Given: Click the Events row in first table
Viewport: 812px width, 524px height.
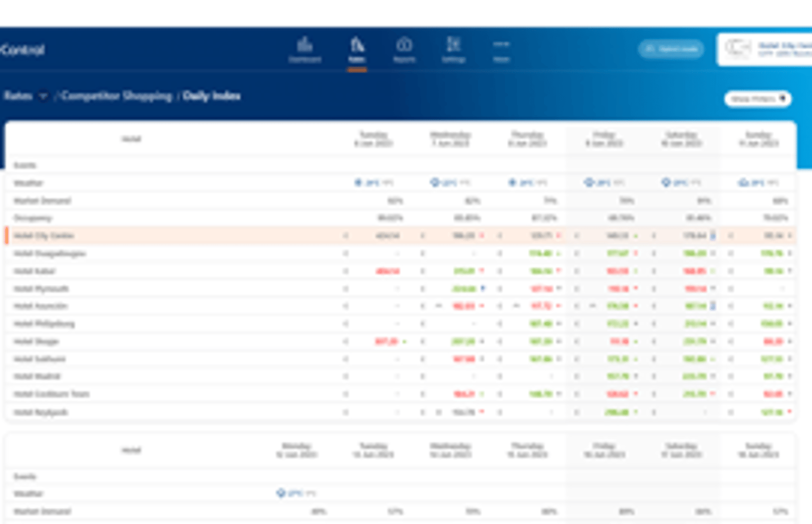Looking at the screenshot, I should (x=400, y=165).
